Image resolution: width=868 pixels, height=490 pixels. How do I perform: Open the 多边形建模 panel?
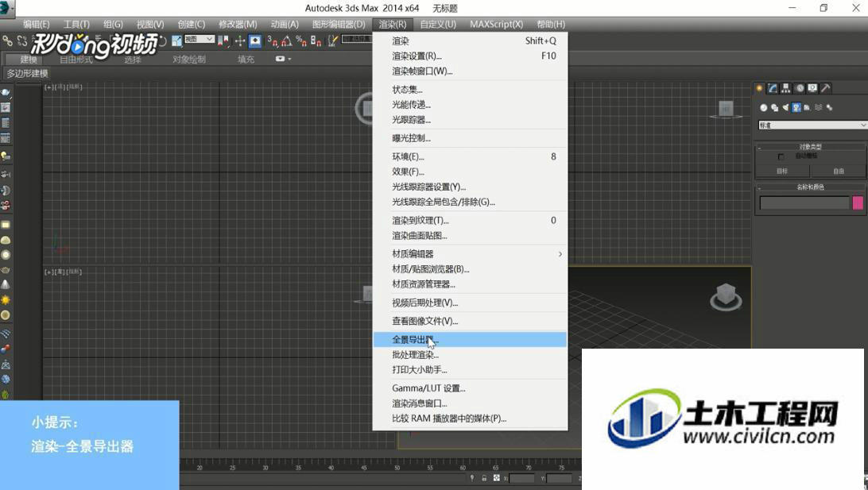(28, 74)
